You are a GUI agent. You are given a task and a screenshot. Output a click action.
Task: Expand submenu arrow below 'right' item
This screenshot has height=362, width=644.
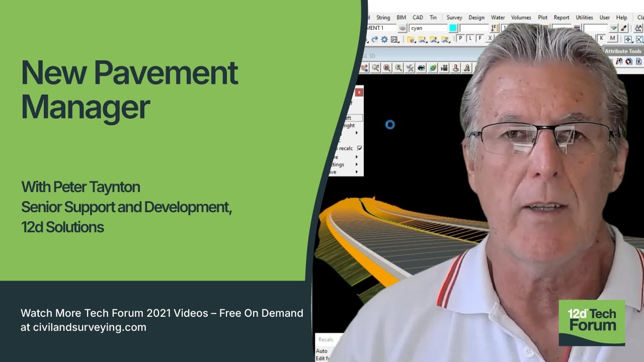[357, 133]
